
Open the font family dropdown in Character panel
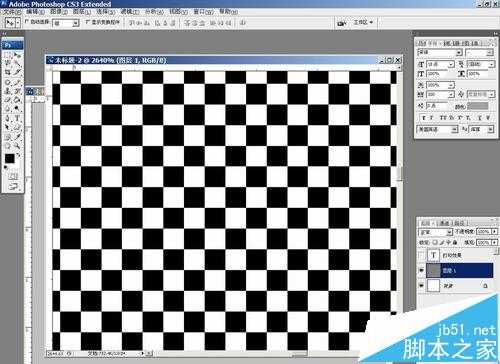(x=440, y=53)
